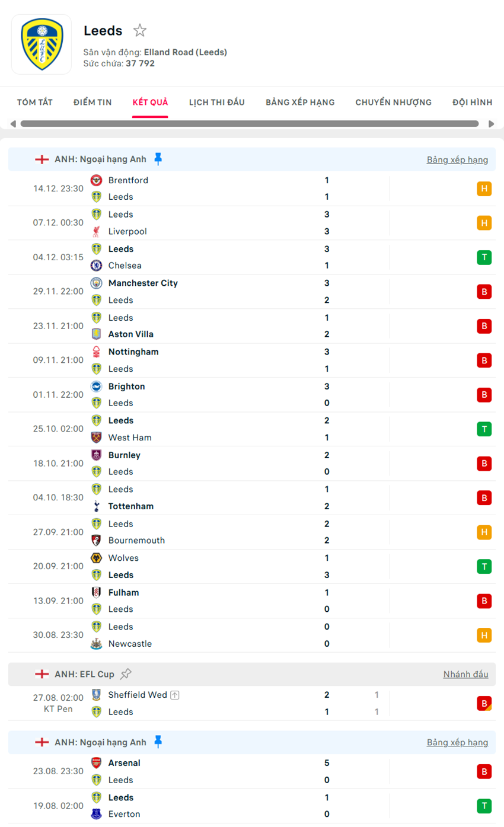The image size is (504, 827).
Task: Click the green T badge for Leeds–Chelsea
Action: [x=484, y=257]
